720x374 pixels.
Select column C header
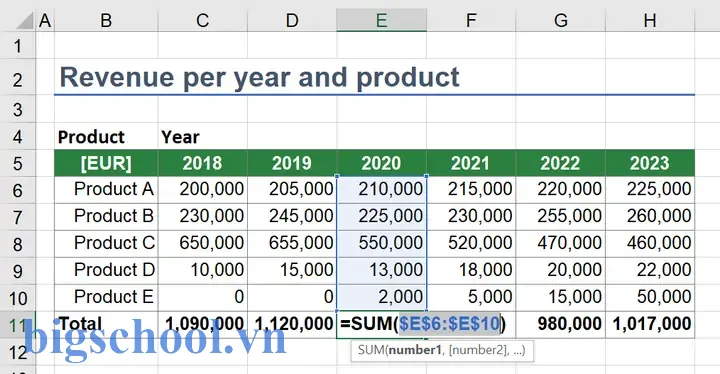(202, 21)
